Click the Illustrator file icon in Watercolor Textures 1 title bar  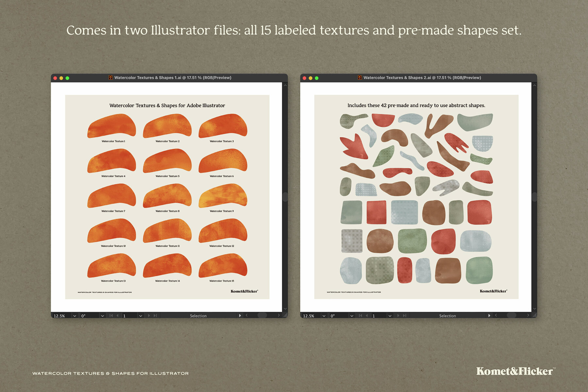110,77
